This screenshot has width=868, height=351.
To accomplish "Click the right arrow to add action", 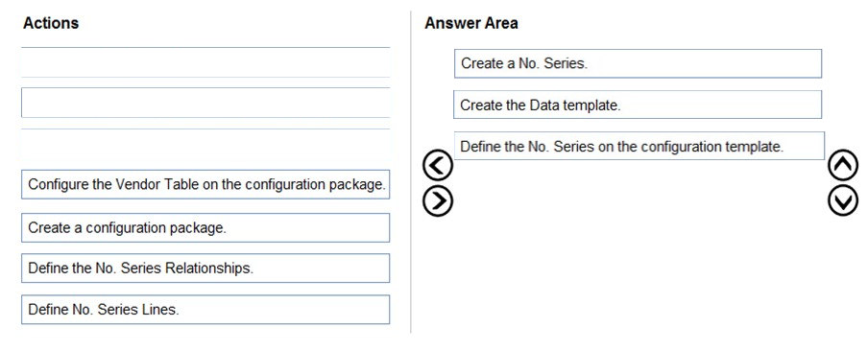I will pyautogui.click(x=438, y=200).
